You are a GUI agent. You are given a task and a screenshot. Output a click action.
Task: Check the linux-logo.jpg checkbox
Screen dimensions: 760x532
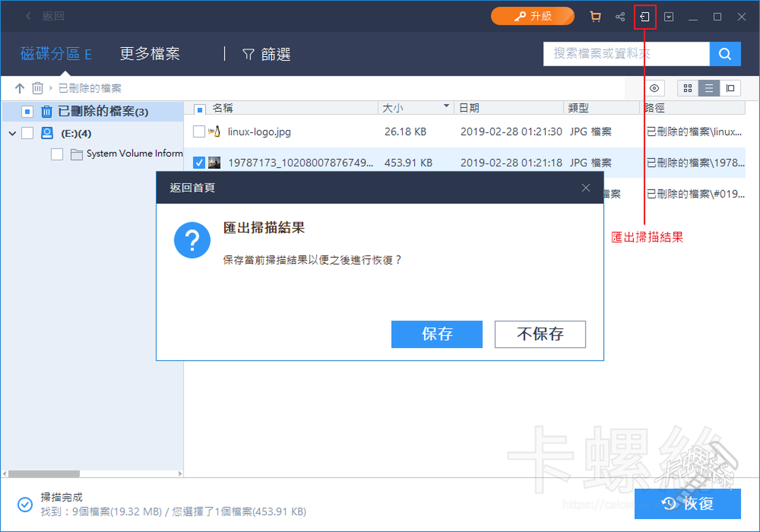(x=199, y=131)
